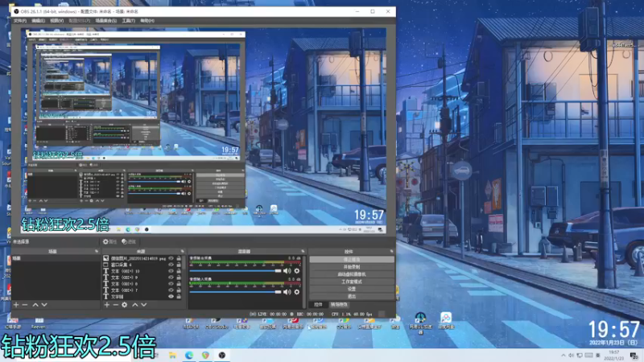
Task: Lock the 文本 (GDI+) 7 source
Action: click(179, 290)
